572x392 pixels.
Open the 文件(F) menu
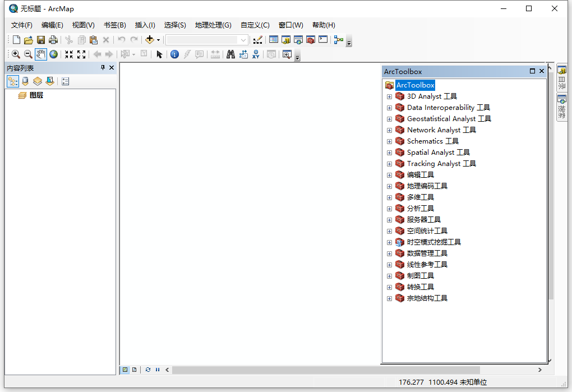(x=21, y=25)
